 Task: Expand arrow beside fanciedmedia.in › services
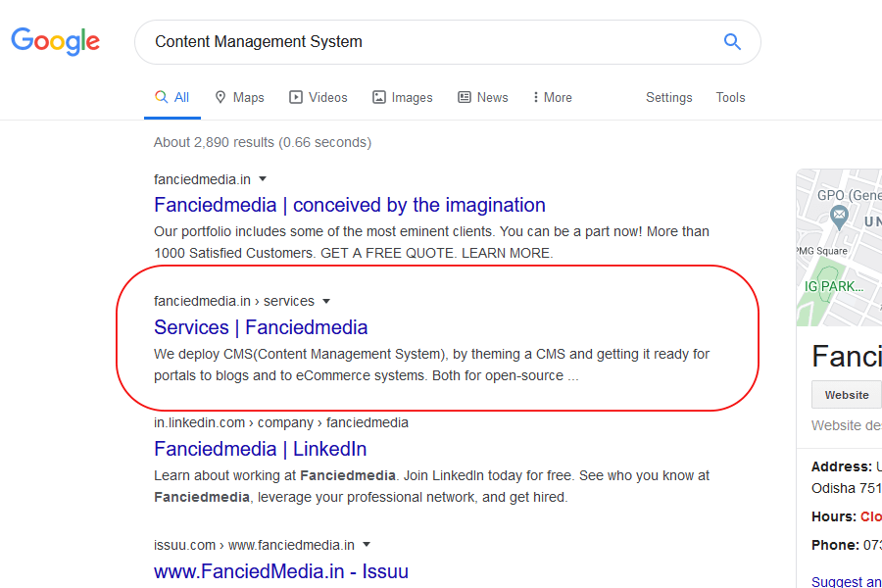pyautogui.click(x=326, y=302)
